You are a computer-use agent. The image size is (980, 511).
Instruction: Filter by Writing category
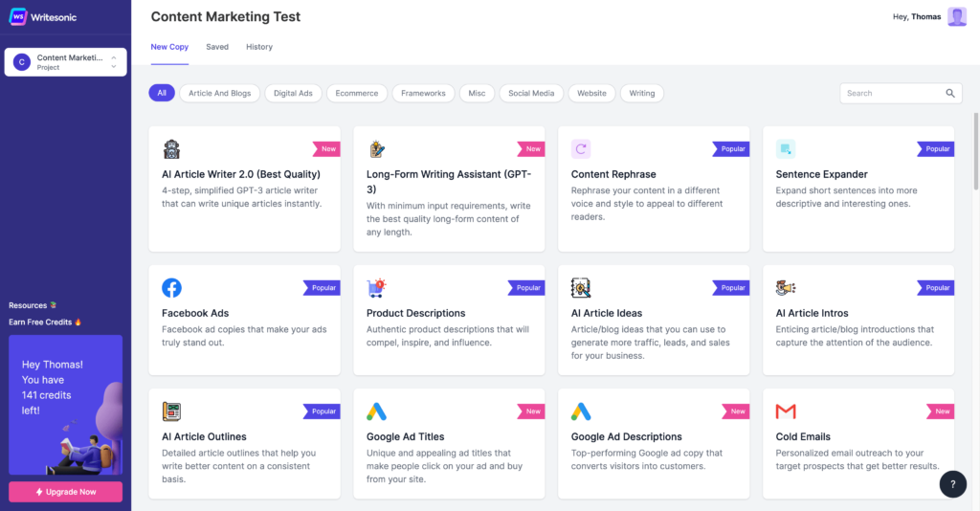642,93
